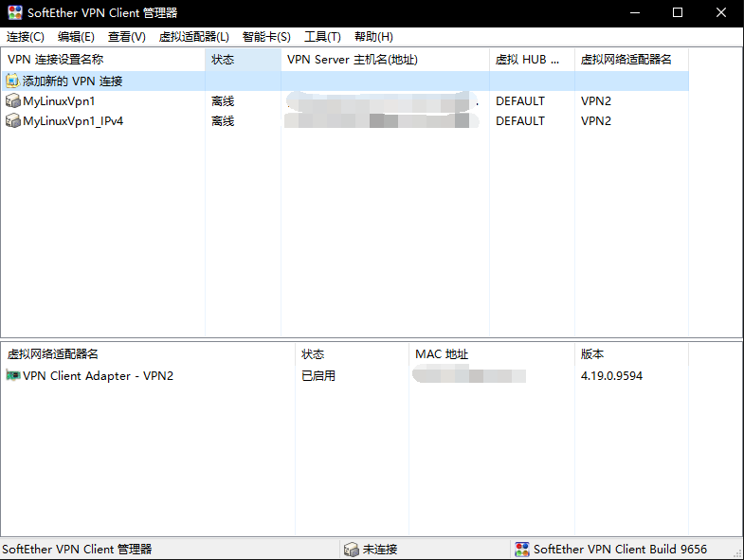Viewport: 744px width, 560px height.
Task: Sort by 版本 column header
Action: point(631,354)
